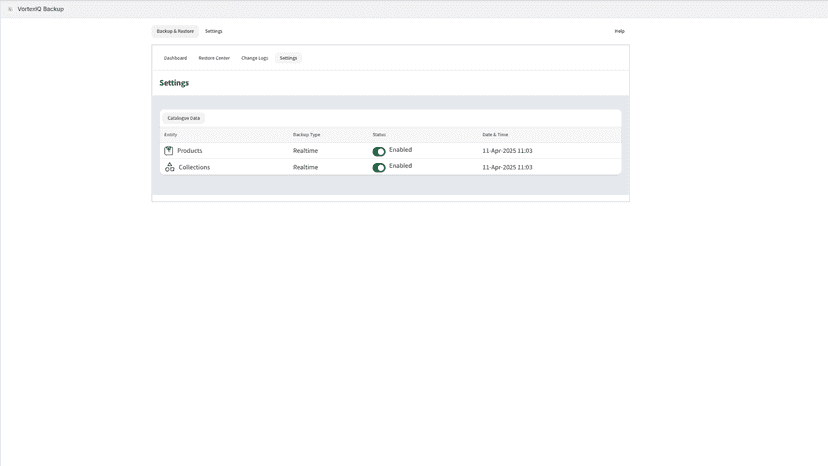This screenshot has height=466, width=828.
Task: Disable the Collections backup toggle
Action: pyautogui.click(x=379, y=167)
